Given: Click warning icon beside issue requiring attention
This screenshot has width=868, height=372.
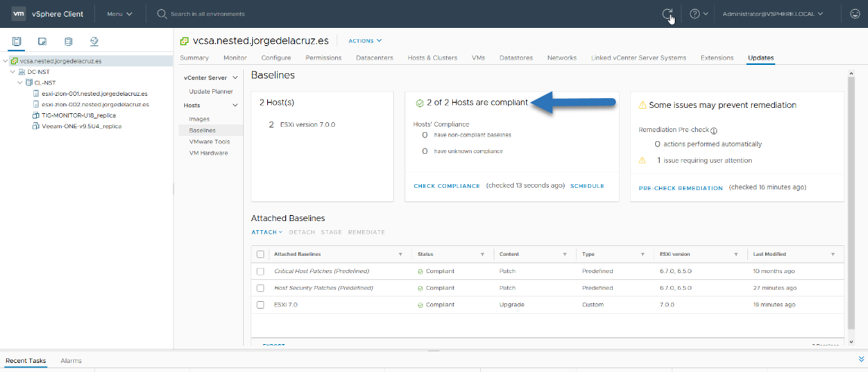Looking at the screenshot, I should click(x=642, y=160).
